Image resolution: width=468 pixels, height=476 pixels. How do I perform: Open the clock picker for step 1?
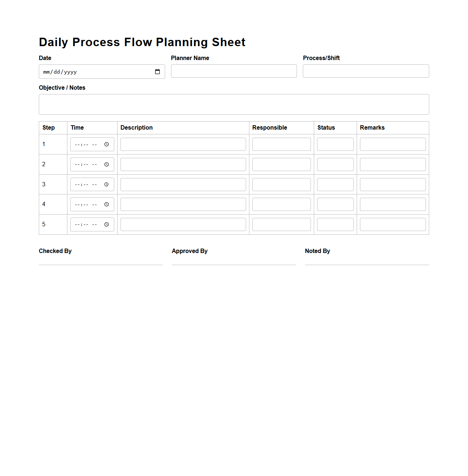click(x=107, y=144)
